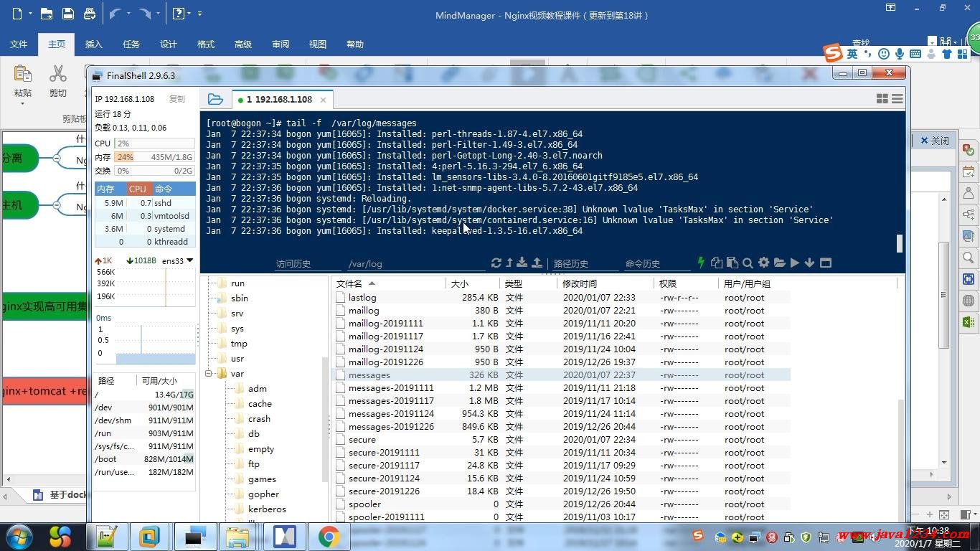The height and width of the screenshot is (551, 980).
Task: Click the 复制 button next to IP
Action: coord(176,99)
